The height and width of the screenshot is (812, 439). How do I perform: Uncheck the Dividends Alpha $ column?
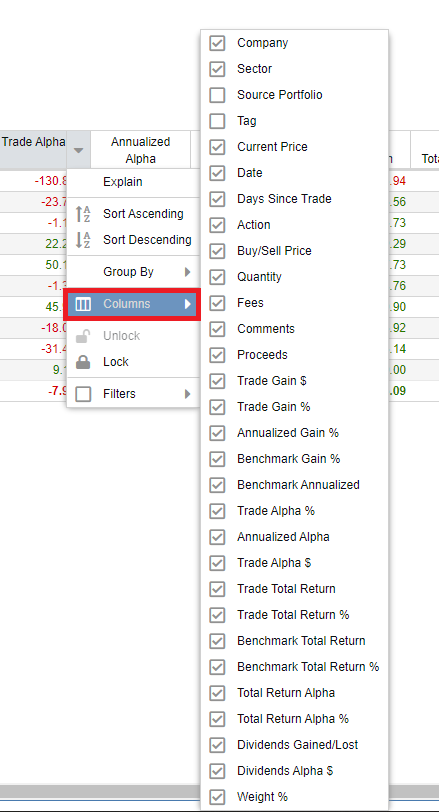[x=217, y=771]
